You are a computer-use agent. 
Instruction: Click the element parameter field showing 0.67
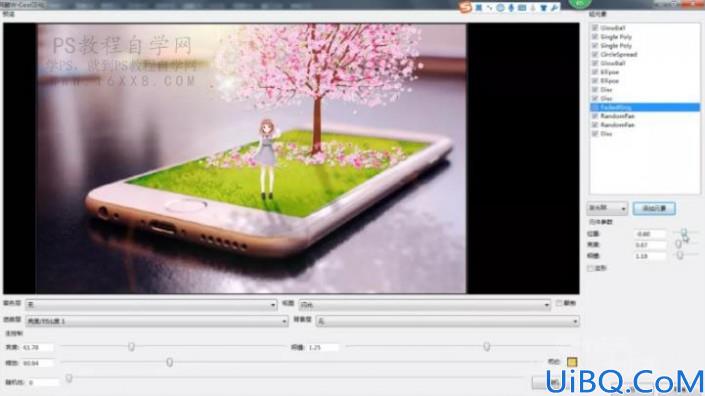point(649,245)
